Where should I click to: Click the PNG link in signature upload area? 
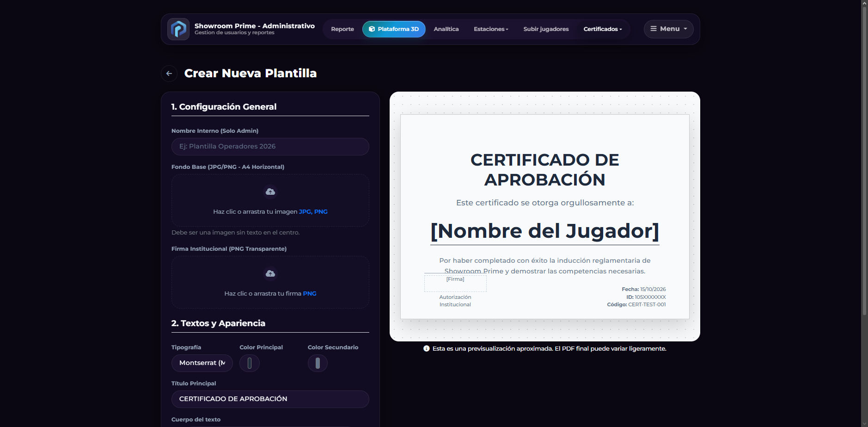[x=310, y=293]
